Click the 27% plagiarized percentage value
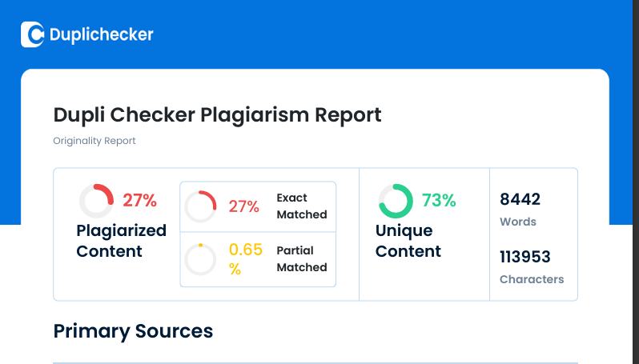Viewport: 639px width, 364px height. [139, 200]
